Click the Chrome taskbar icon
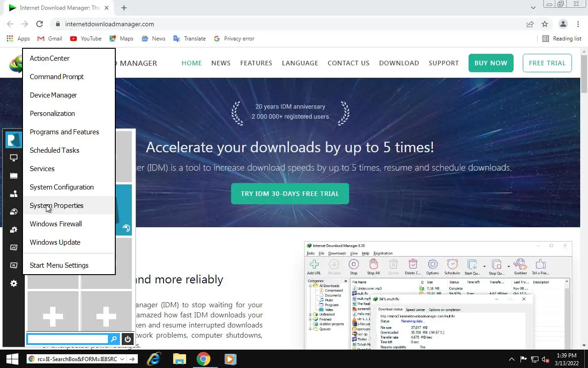Image resolution: width=588 pixels, height=368 pixels. coord(204,359)
